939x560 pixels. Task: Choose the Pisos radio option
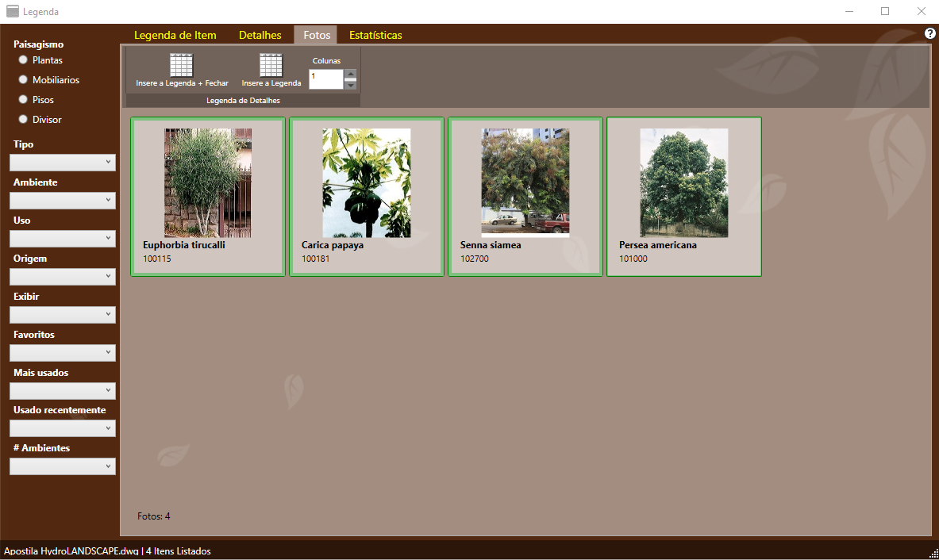click(24, 100)
